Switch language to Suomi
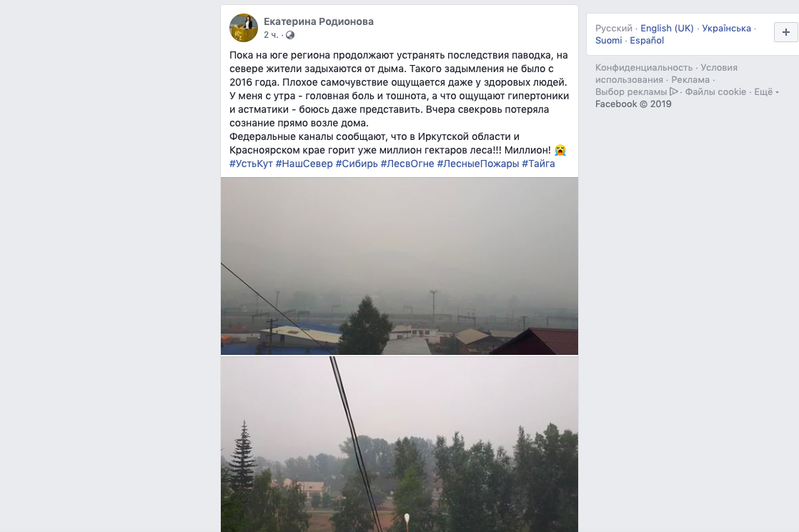 pyautogui.click(x=608, y=41)
